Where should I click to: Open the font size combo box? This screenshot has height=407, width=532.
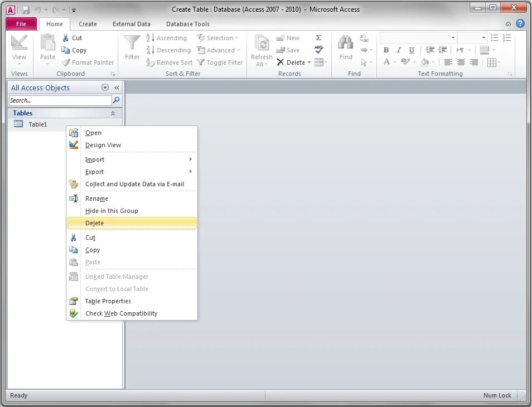[x=483, y=38]
